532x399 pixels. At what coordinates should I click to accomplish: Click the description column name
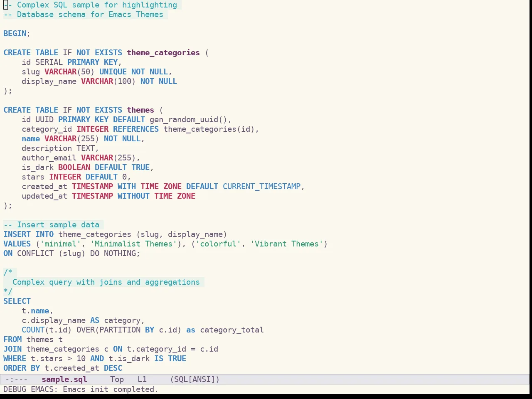[x=47, y=148]
